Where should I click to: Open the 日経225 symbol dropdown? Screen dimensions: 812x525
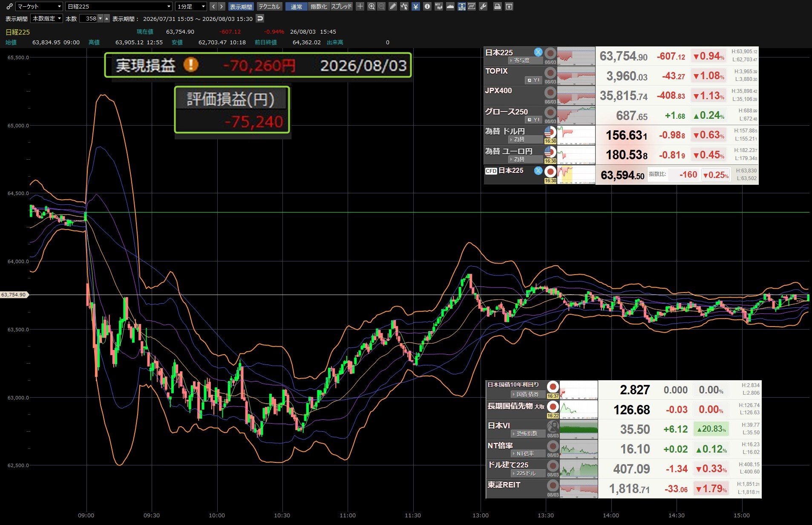(x=119, y=6)
